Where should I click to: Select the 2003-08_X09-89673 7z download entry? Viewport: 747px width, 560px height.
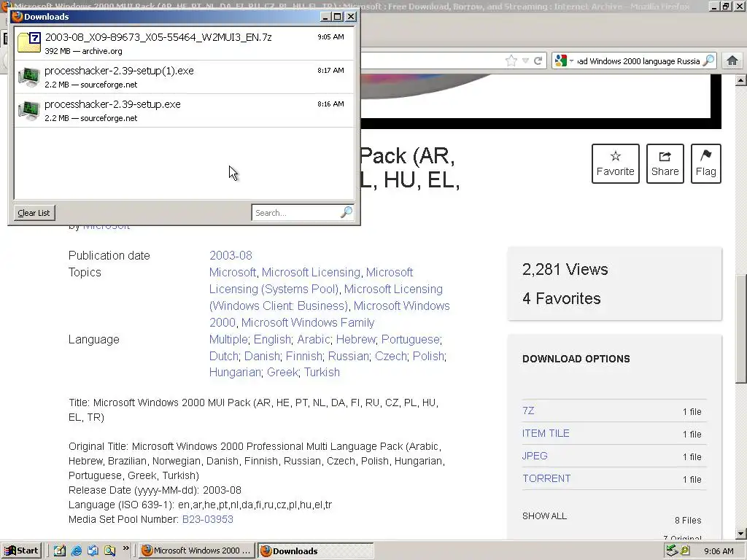pos(184,43)
